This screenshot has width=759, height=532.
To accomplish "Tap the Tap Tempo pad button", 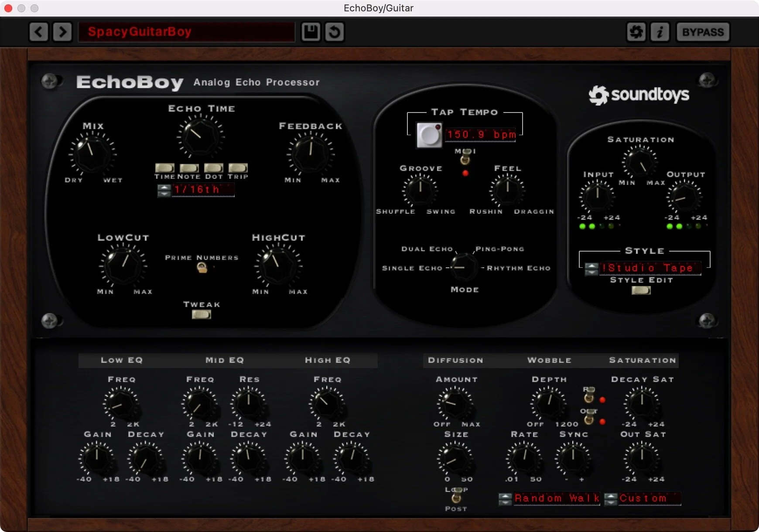I will coord(429,135).
